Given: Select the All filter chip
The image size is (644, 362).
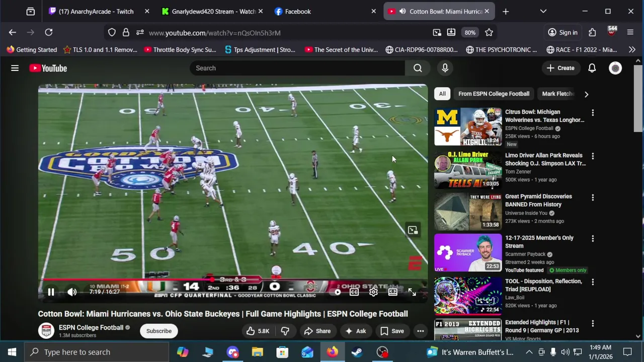Looking at the screenshot, I should [x=442, y=94].
